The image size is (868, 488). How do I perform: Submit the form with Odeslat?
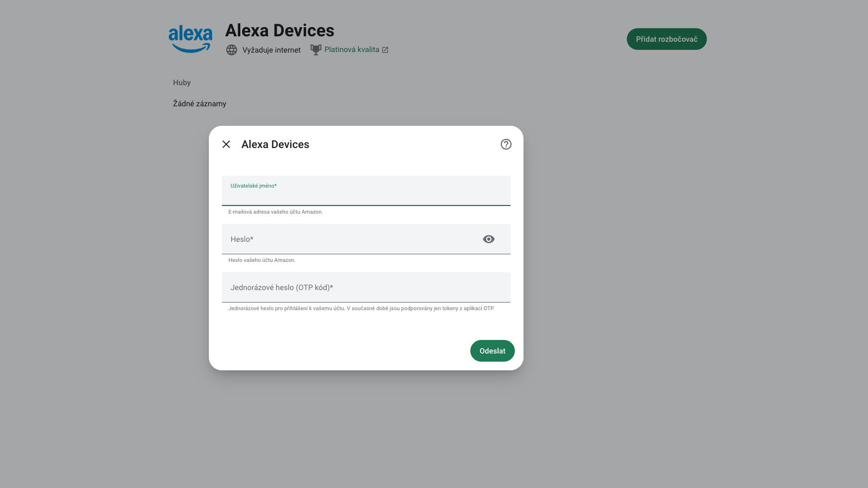pos(493,351)
